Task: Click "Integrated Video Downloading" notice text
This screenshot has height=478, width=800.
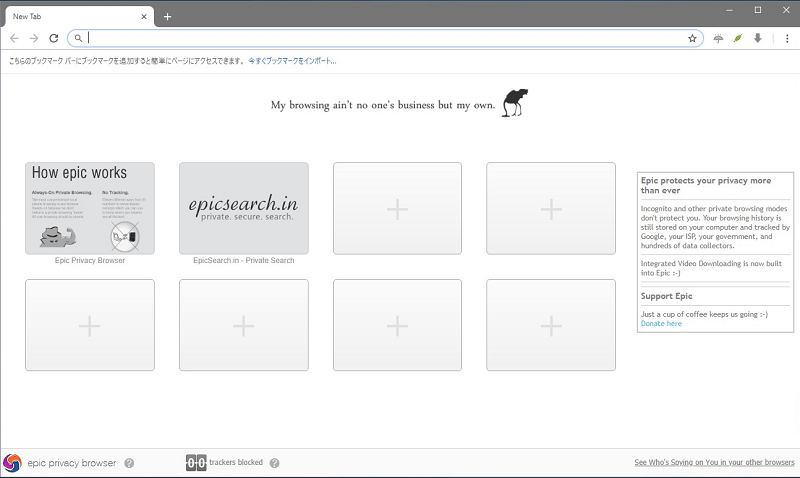Action: [x=711, y=268]
